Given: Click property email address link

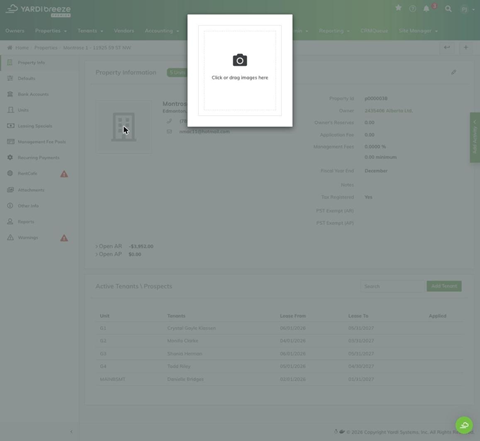Looking at the screenshot, I should (x=204, y=132).
